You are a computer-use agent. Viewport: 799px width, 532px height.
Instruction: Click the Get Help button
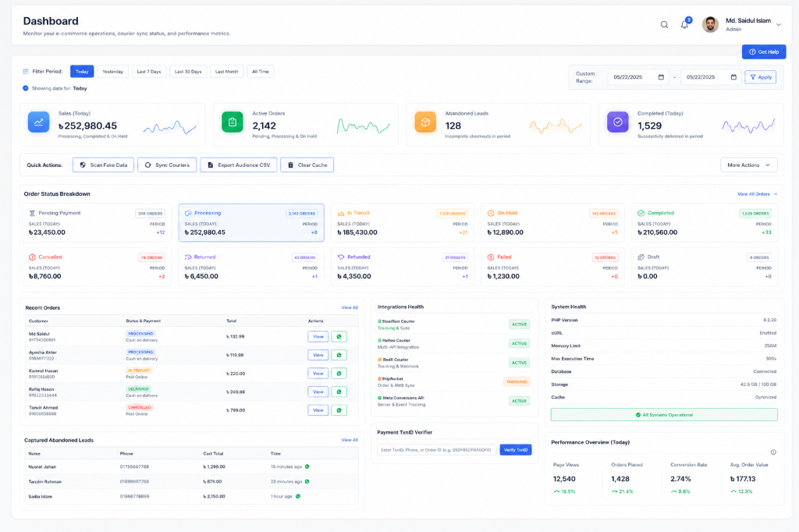tap(764, 52)
